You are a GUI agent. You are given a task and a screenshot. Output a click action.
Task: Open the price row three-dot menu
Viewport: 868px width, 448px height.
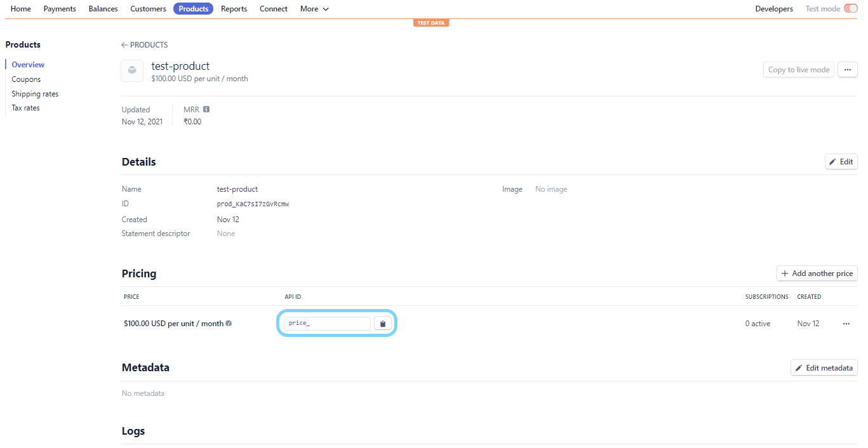click(846, 324)
